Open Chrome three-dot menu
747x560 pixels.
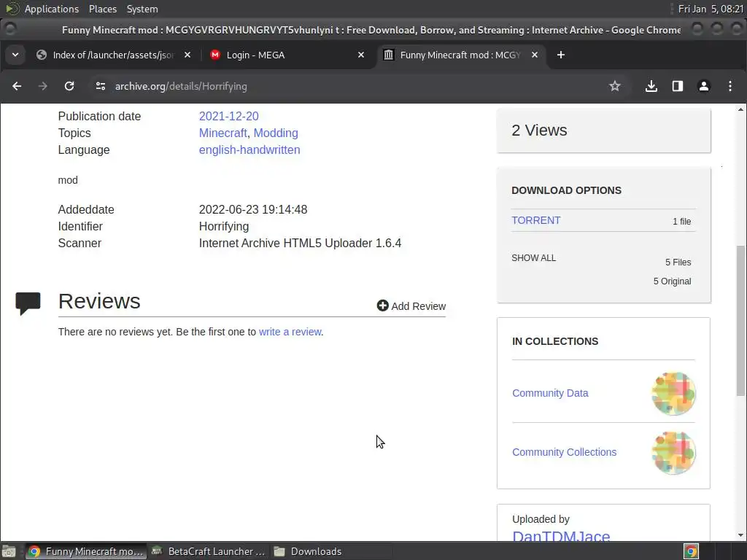729,86
